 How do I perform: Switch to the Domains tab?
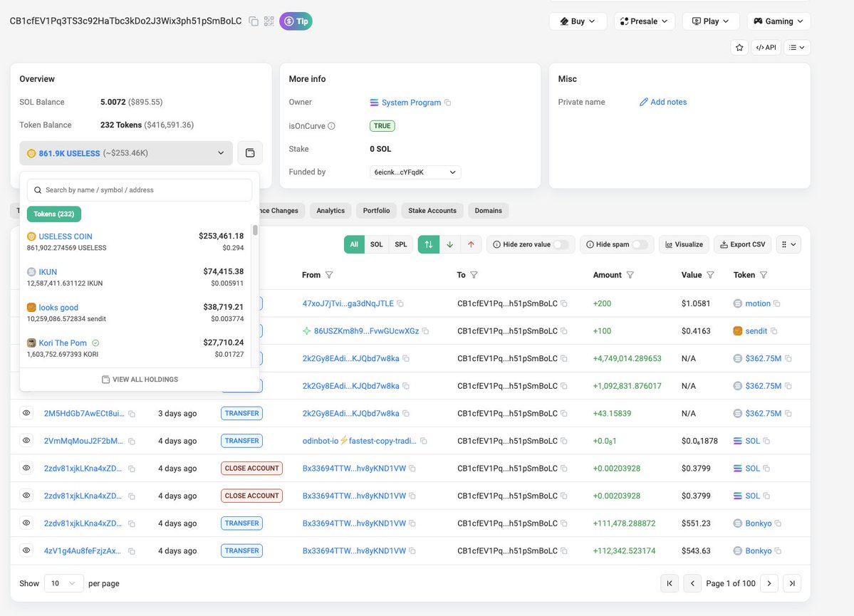[488, 211]
